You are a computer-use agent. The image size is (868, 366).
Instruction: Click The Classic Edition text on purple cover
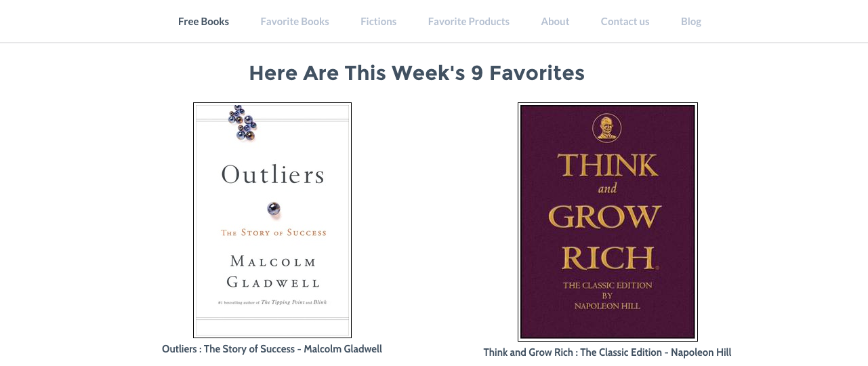coord(607,285)
